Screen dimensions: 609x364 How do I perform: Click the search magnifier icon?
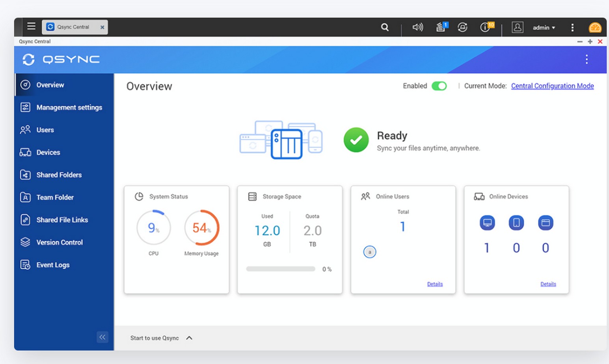(385, 27)
